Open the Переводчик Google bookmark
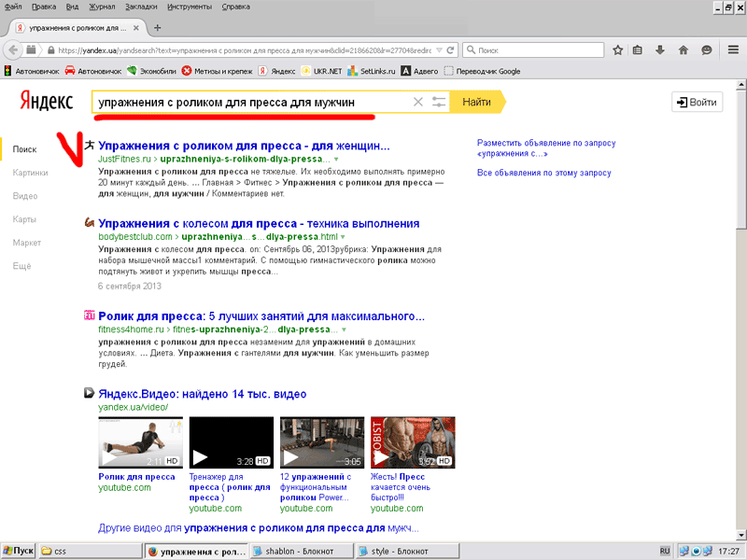747x560 pixels. 482,71
